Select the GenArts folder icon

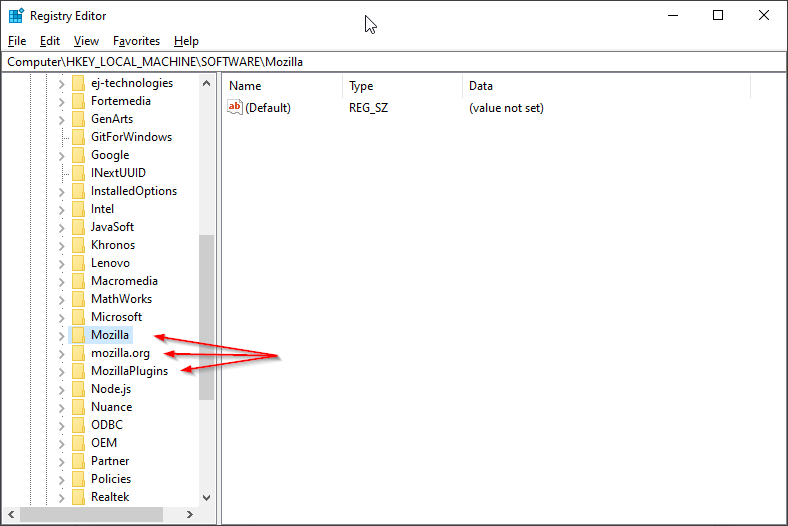(x=78, y=119)
